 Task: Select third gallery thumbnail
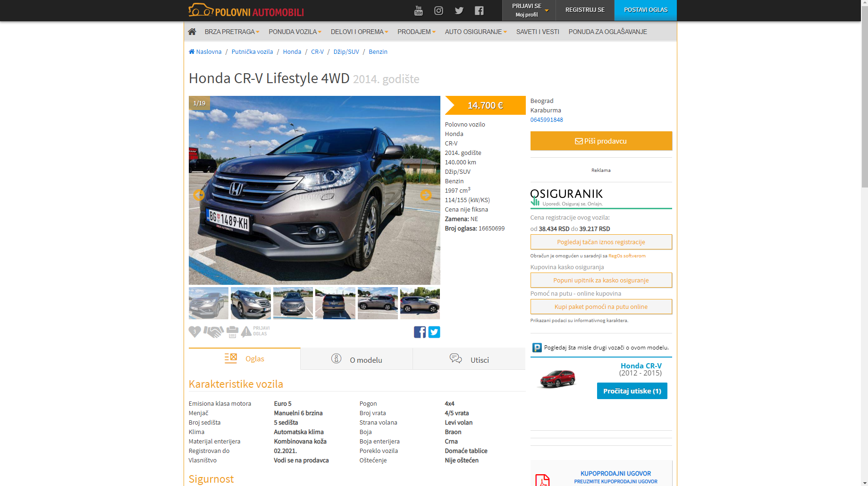click(x=293, y=303)
